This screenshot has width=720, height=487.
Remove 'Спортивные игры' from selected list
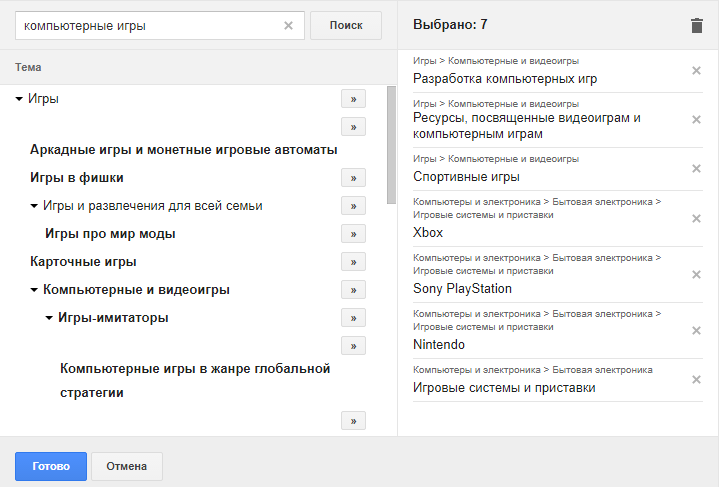tap(697, 168)
